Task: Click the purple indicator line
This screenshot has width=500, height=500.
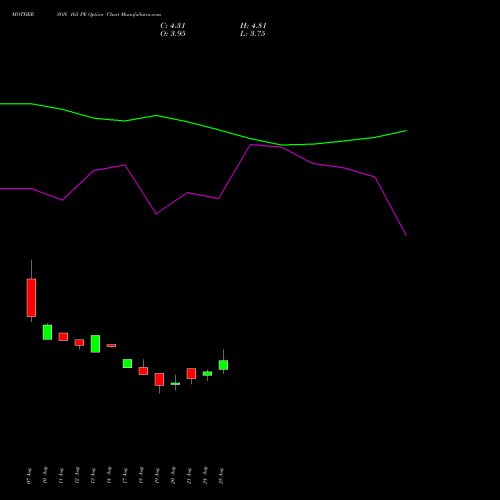Action: point(218,198)
